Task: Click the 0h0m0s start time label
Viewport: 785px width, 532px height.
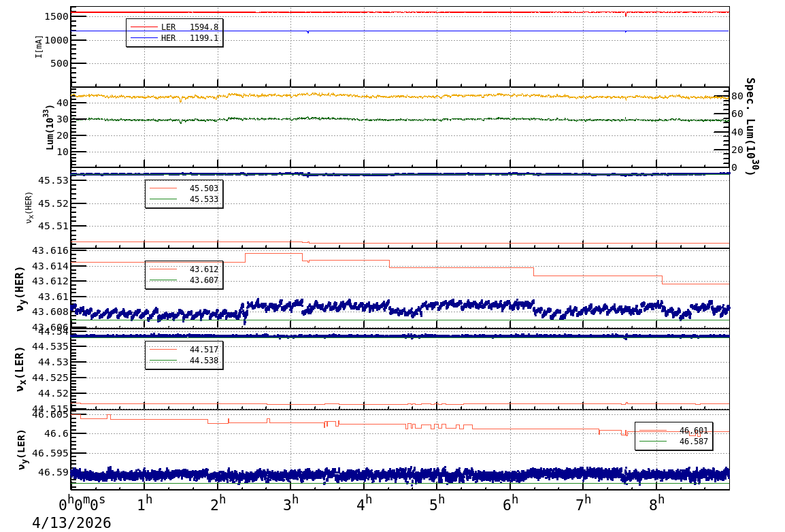Action: [x=82, y=505]
